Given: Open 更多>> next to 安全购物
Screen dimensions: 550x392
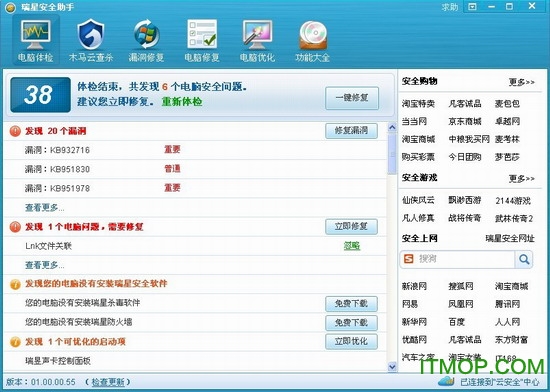Looking at the screenshot, I should click(522, 82).
